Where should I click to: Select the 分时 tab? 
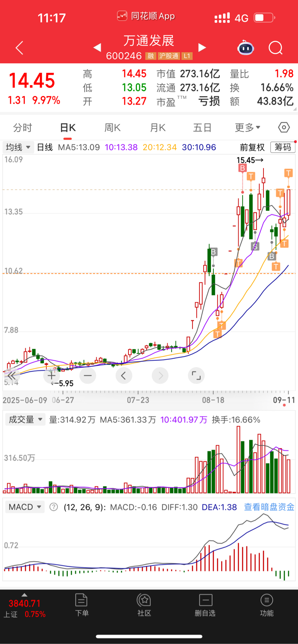pyautogui.click(x=23, y=127)
